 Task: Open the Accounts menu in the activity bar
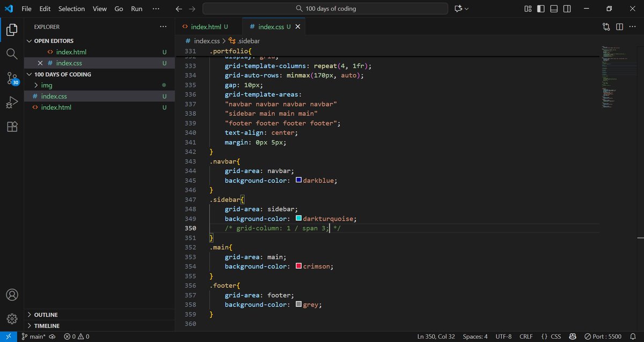(12, 295)
